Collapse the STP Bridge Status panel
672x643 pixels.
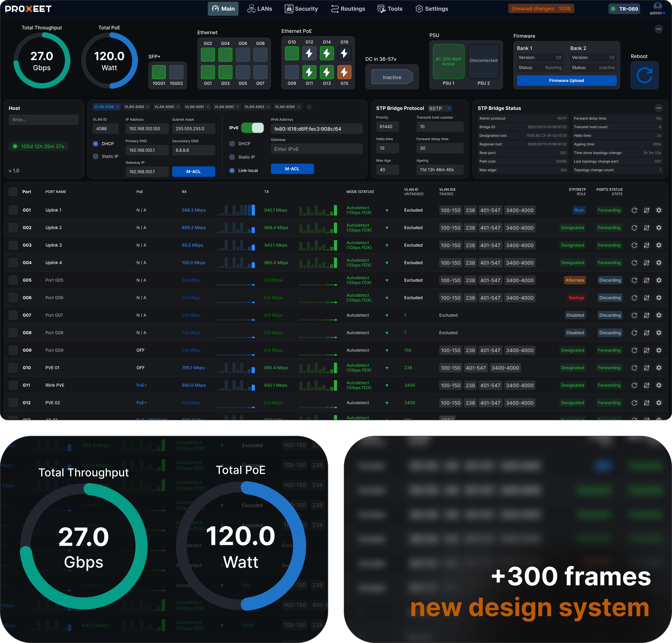pos(658,108)
